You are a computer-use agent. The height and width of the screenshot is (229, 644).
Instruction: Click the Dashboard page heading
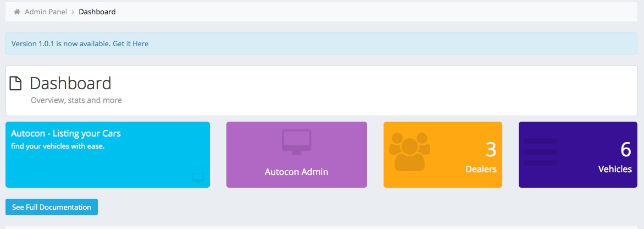[70, 84]
